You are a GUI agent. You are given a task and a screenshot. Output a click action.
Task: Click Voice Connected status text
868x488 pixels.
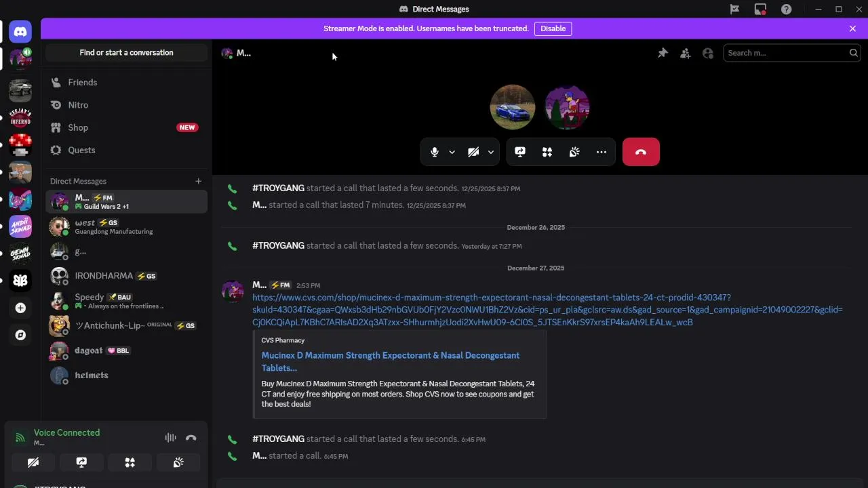point(66,432)
